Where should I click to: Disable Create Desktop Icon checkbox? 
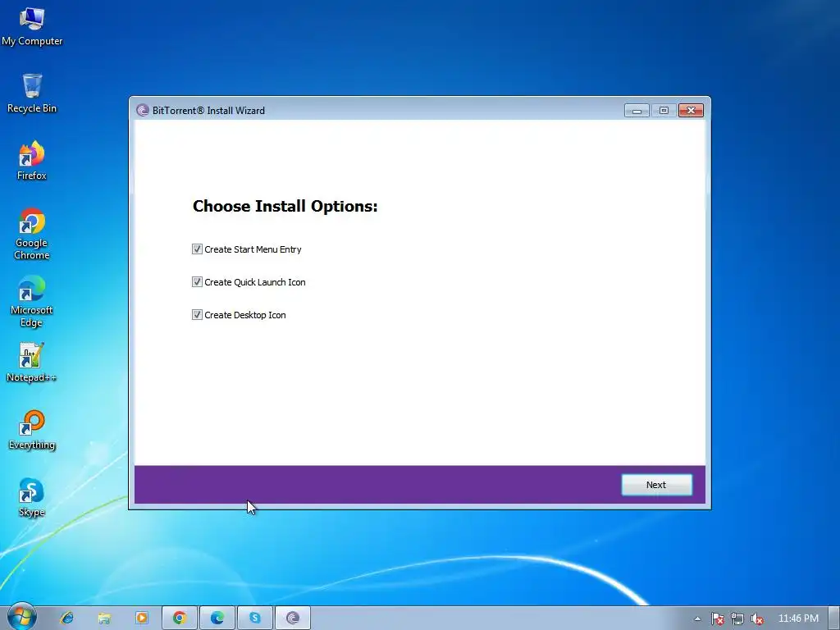[197, 315]
